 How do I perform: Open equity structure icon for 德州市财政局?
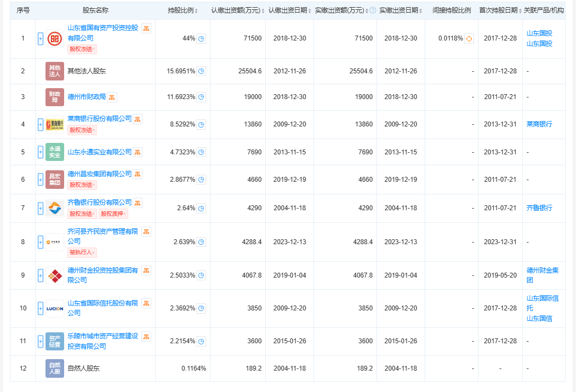tap(112, 97)
